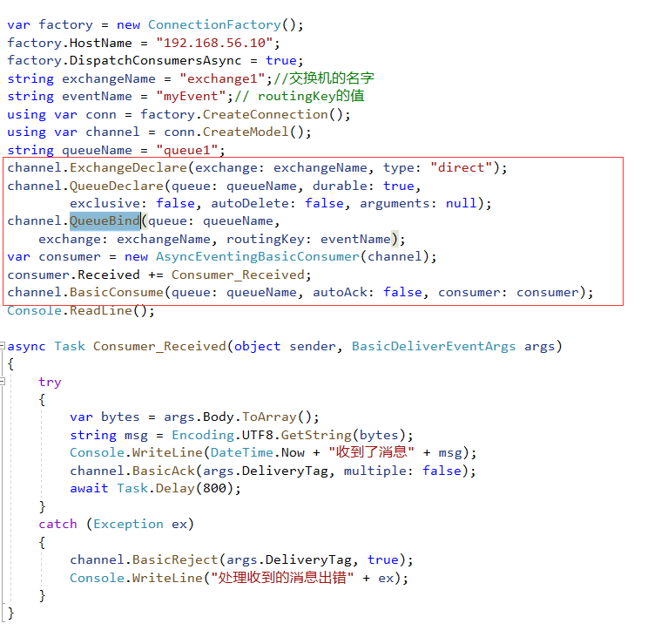The width and height of the screenshot is (668, 644).
Task: Click the //交换机的名字 comment
Action: click(324, 78)
